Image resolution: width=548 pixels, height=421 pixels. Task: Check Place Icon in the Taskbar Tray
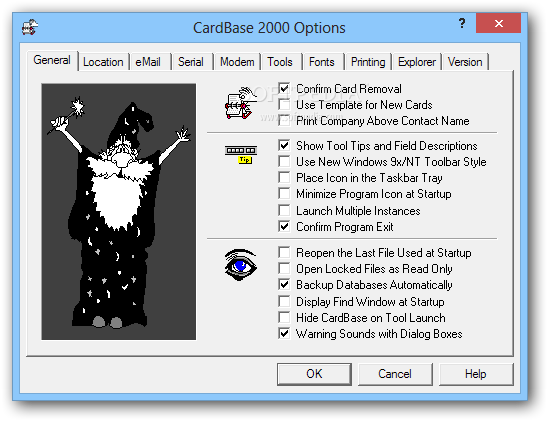[284, 177]
